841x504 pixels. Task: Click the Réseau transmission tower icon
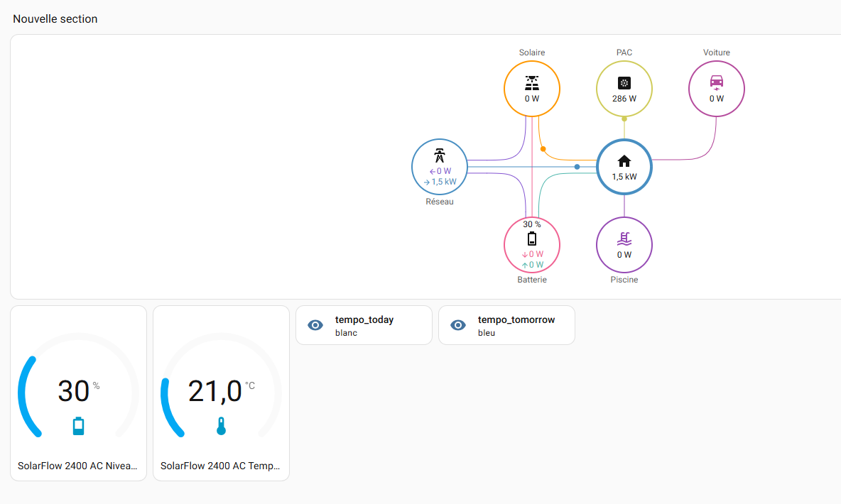coord(440,155)
